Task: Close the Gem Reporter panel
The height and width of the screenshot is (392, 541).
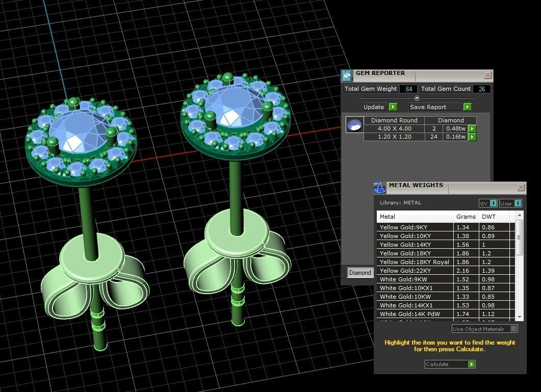Action: [487, 75]
